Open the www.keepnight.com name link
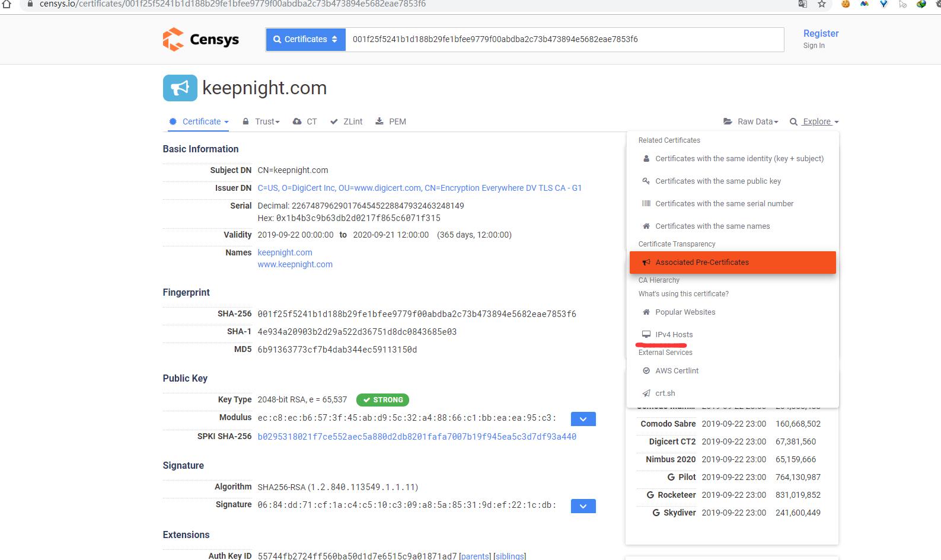941x560 pixels. coord(295,264)
